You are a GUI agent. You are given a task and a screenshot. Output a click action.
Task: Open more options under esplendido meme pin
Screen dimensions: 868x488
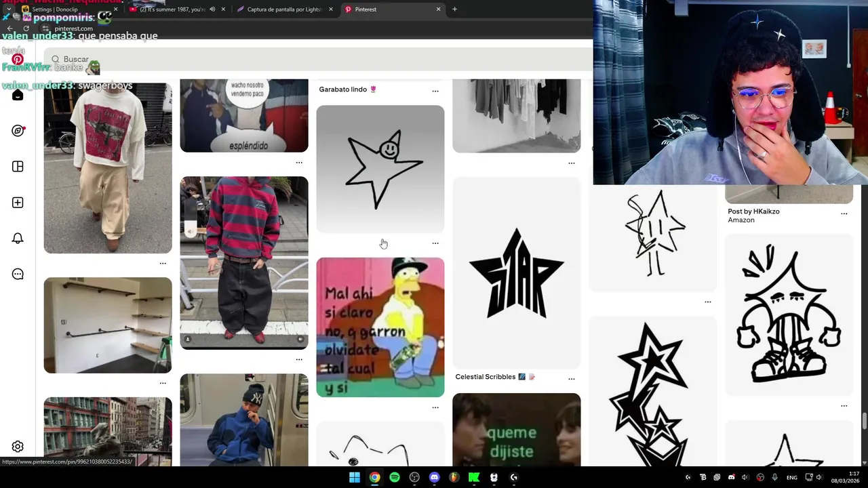pyautogui.click(x=299, y=162)
